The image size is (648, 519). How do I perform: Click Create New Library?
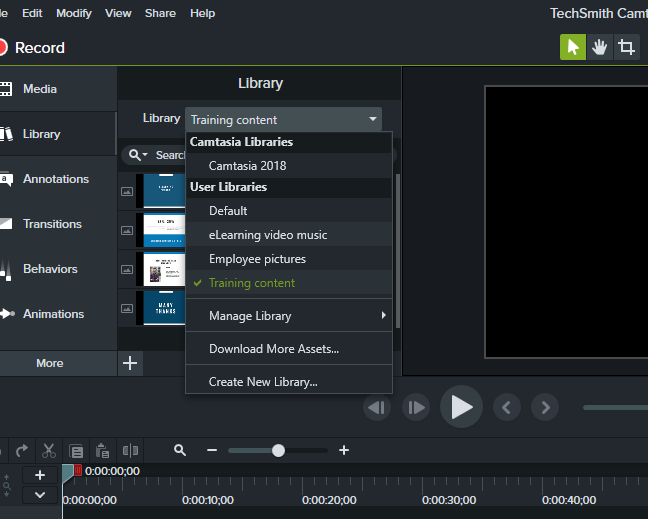point(289,382)
